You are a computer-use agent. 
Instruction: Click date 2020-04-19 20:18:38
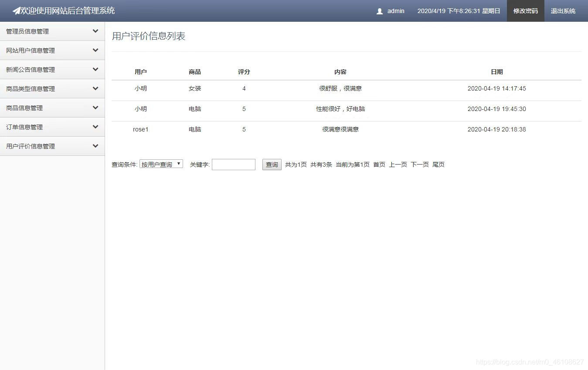497,129
